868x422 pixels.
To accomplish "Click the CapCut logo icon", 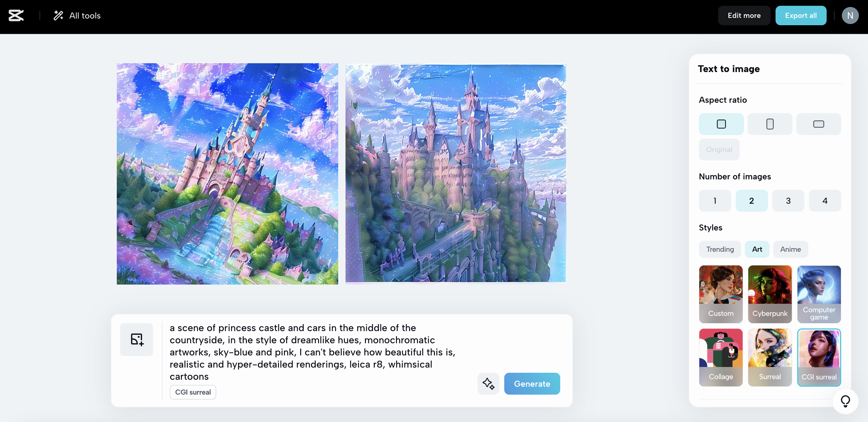I will click(x=16, y=16).
